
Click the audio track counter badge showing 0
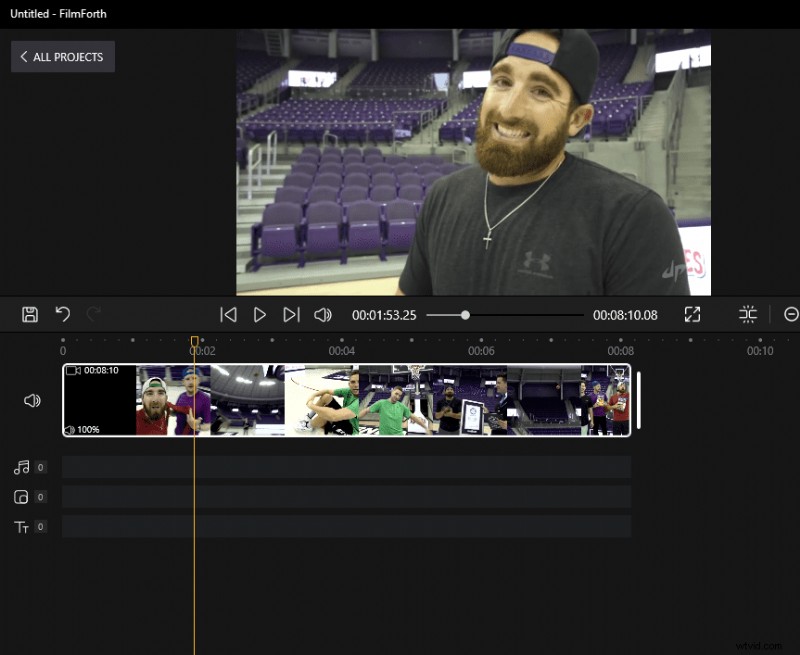pyautogui.click(x=41, y=466)
